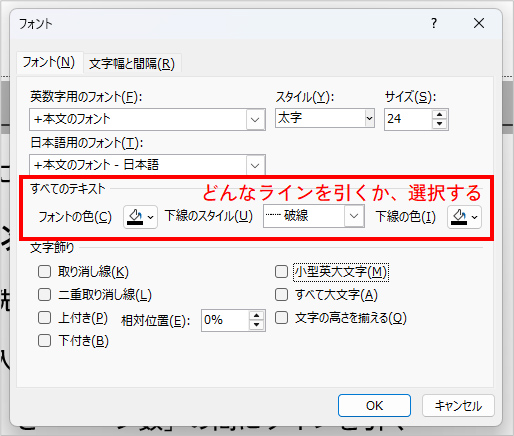The height and width of the screenshot is (436, 514).
Task: Increase 相対位置 offset with up arrow
Action: coord(256,316)
